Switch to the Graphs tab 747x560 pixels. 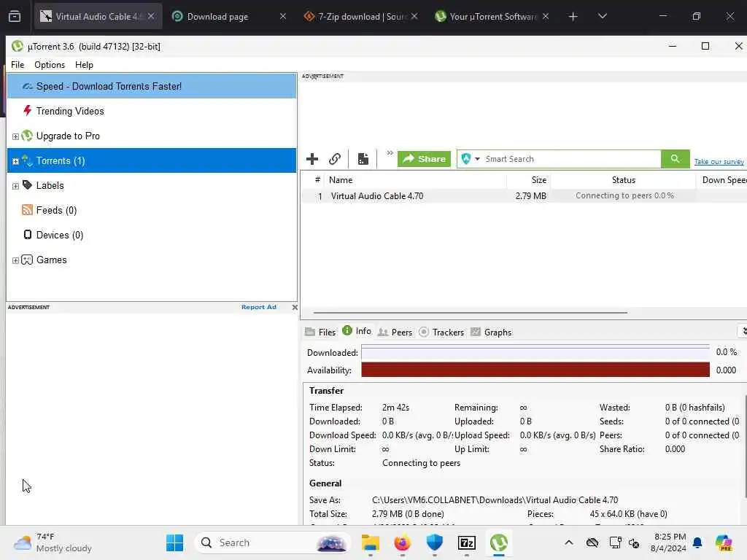click(x=491, y=332)
